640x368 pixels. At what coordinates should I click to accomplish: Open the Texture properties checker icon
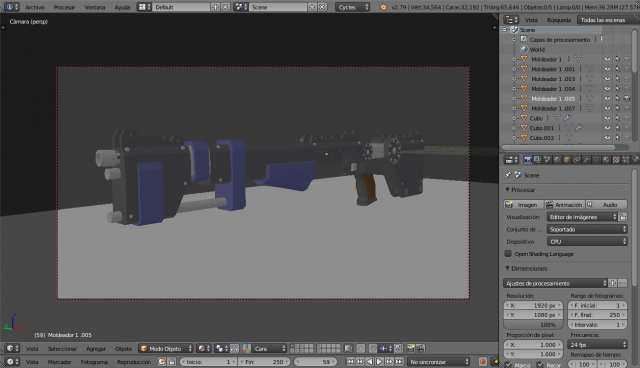click(616, 160)
